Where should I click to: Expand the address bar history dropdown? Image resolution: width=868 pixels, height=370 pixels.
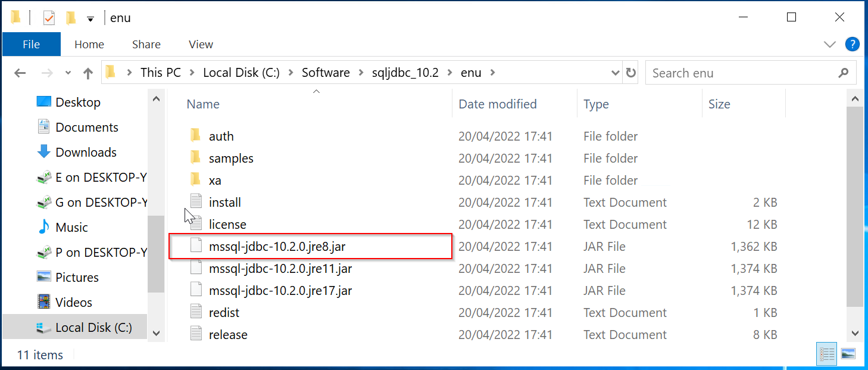coord(616,73)
